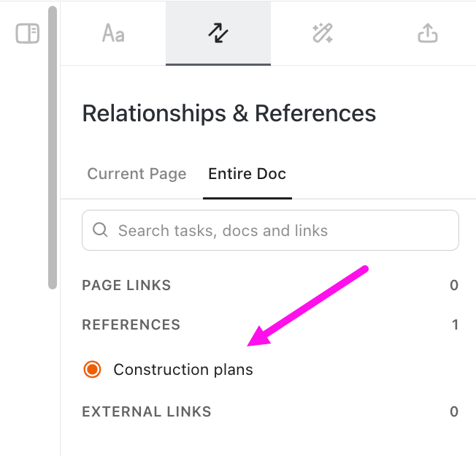Click the References count of 1
Image resolution: width=476 pixels, height=456 pixels.
click(455, 324)
